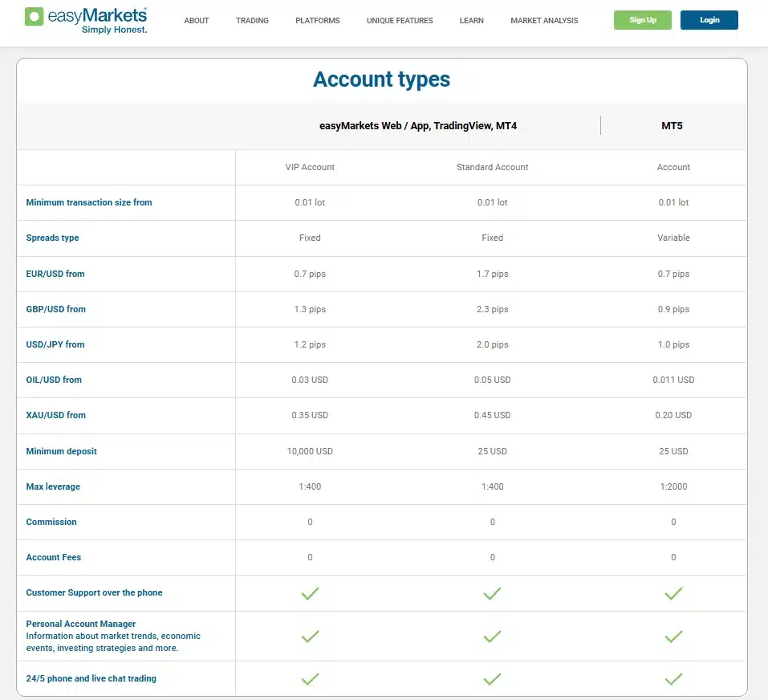
Task: Click the 24/5 phone and live chat trading label
Action: click(x=91, y=678)
